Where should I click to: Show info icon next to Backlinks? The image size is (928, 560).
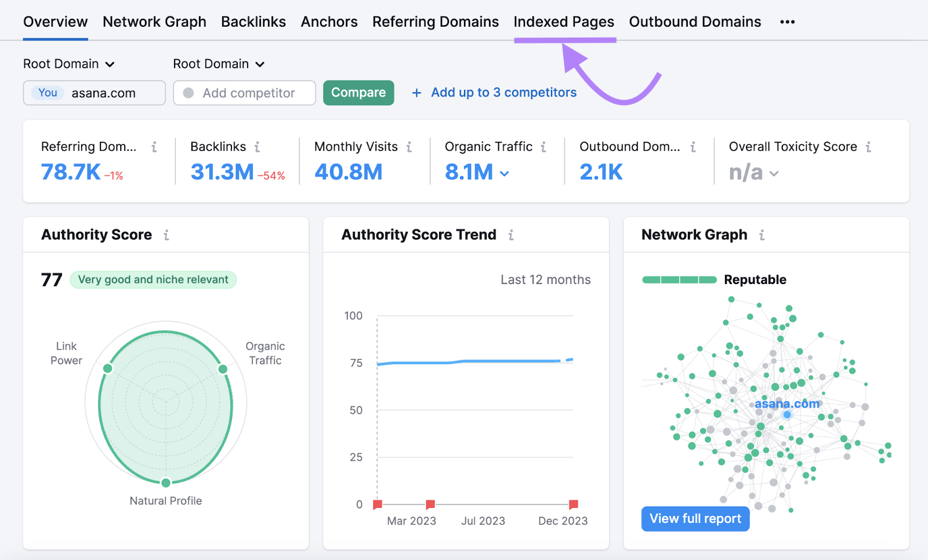(x=257, y=147)
